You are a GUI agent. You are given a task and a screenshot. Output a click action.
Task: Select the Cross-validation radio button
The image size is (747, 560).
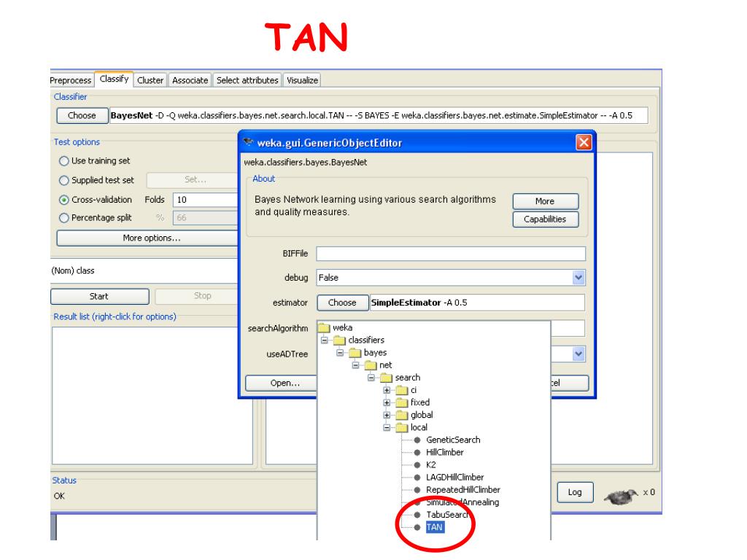[64, 200]
